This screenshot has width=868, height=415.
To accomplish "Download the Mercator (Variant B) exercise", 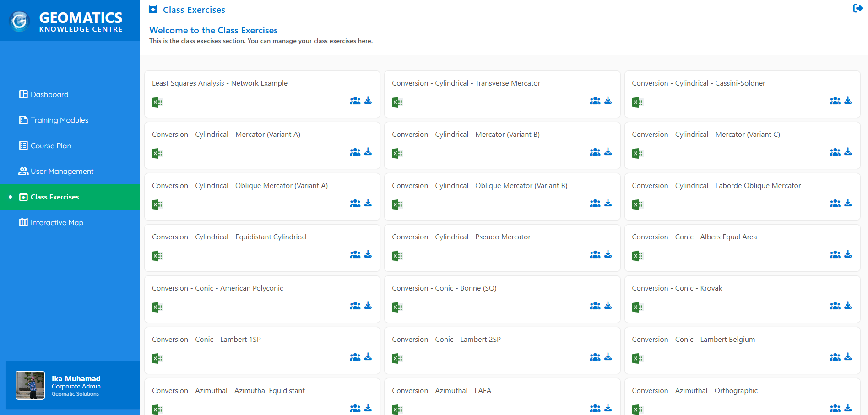I will tap(608, 152).
